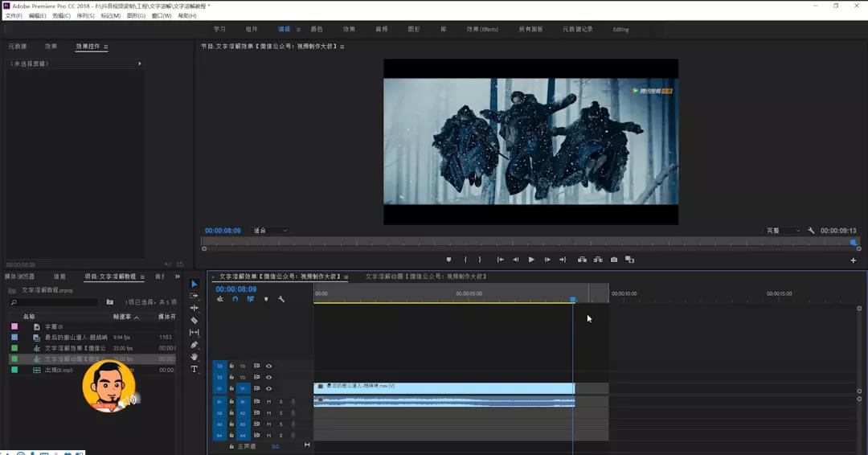Open the playback resolution dropdown
Screen dimensions: 868x455
[x=784, y=231]
